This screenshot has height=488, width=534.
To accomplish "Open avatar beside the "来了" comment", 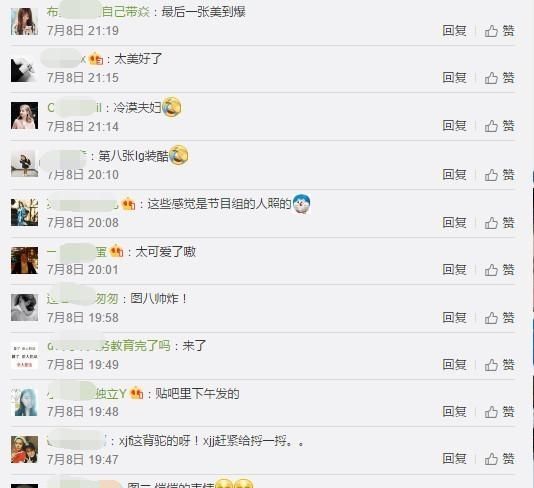I will [24, 355].
